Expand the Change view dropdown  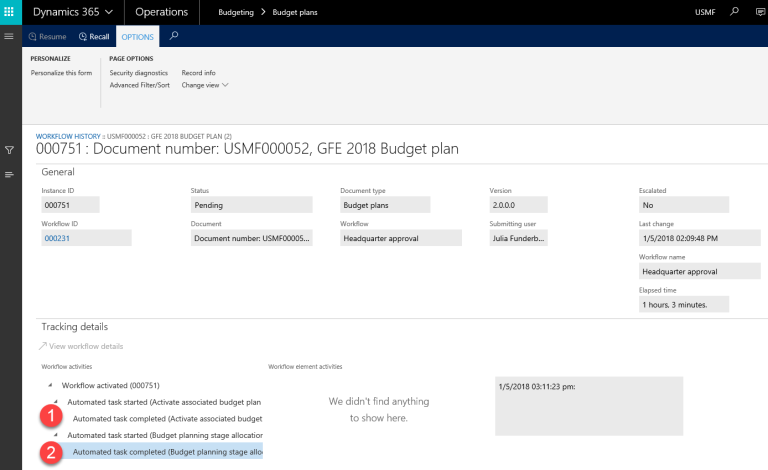[x=205, y=85]
